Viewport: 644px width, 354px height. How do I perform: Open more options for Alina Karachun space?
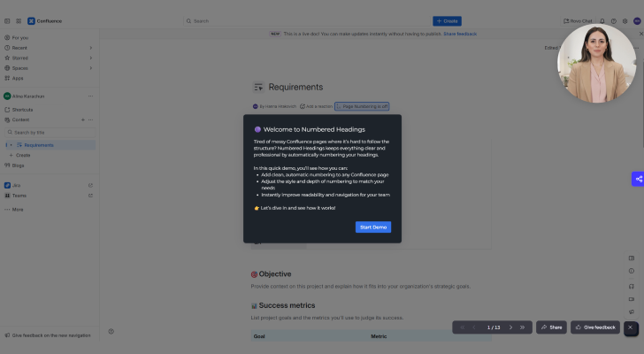pos(90,96)
